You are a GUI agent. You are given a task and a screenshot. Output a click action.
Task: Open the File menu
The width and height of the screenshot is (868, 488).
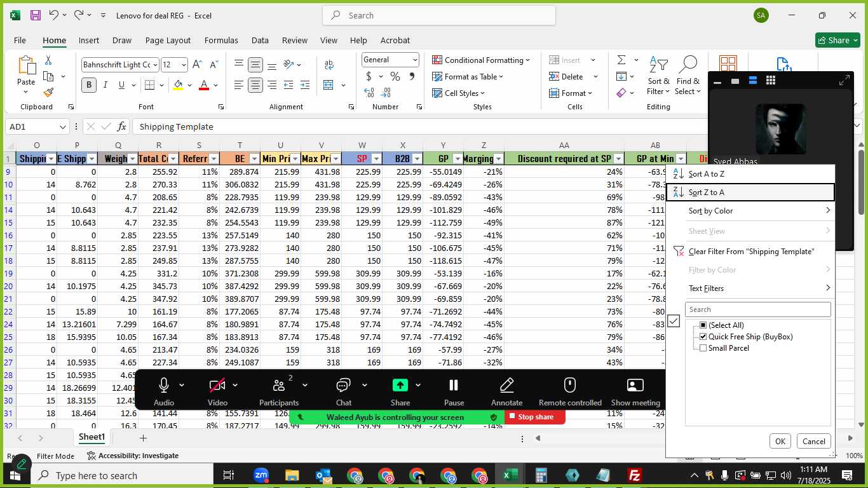[20, 40]
